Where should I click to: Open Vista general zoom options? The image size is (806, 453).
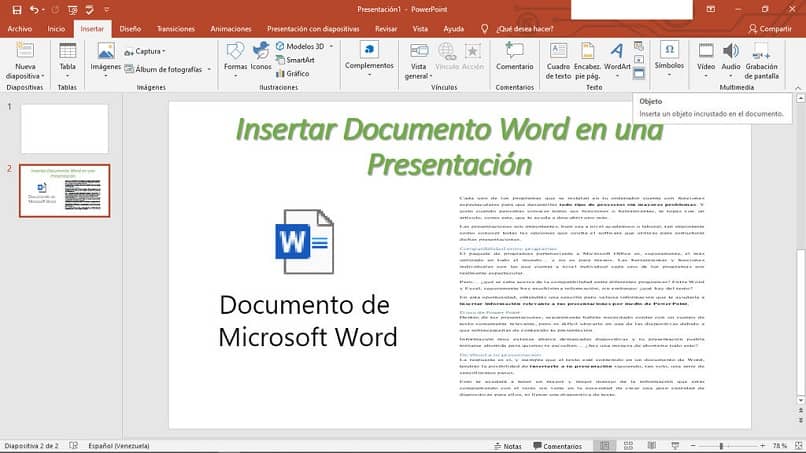tap(418, 61)
